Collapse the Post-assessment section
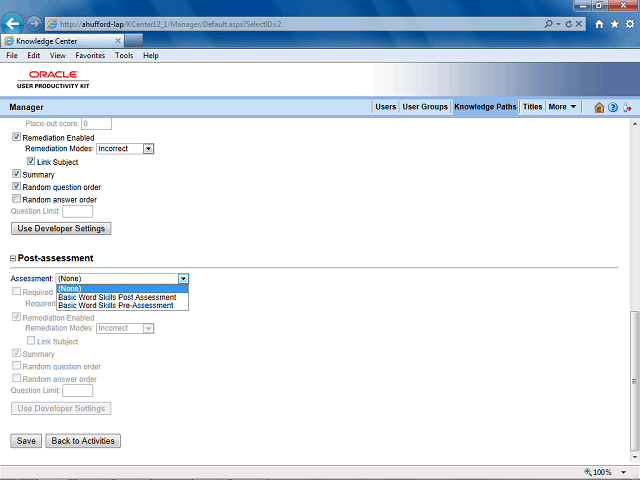Viewport: 640px width, 480px height. click(x=13, y=258)
